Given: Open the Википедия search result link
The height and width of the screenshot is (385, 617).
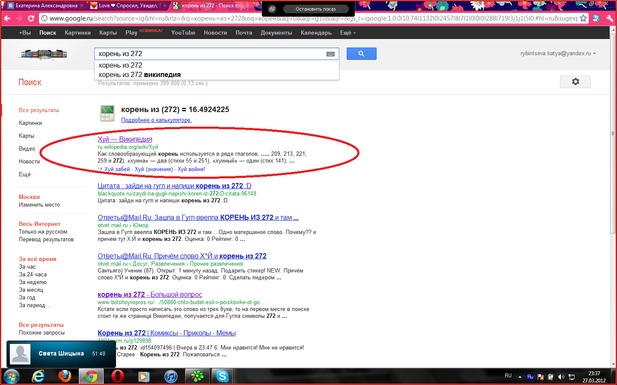Looking at the screenshot, I should (x=125, y=139).
